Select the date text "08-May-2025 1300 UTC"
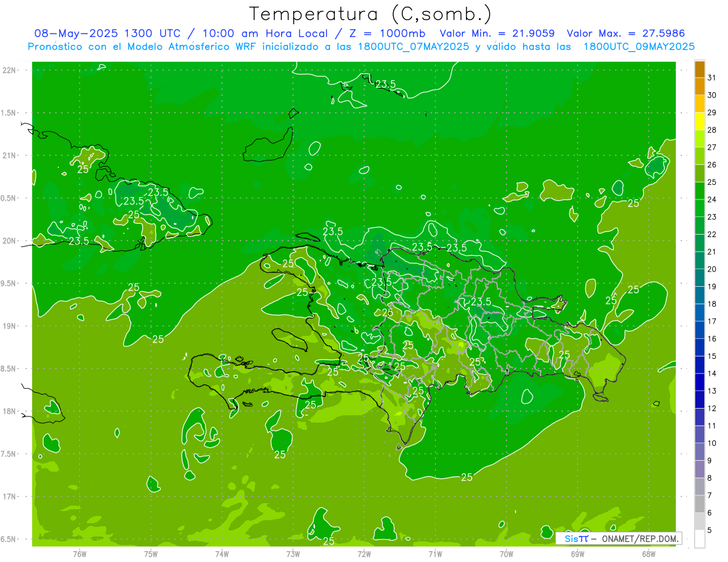The image size is (728, 562). point(107,33)
